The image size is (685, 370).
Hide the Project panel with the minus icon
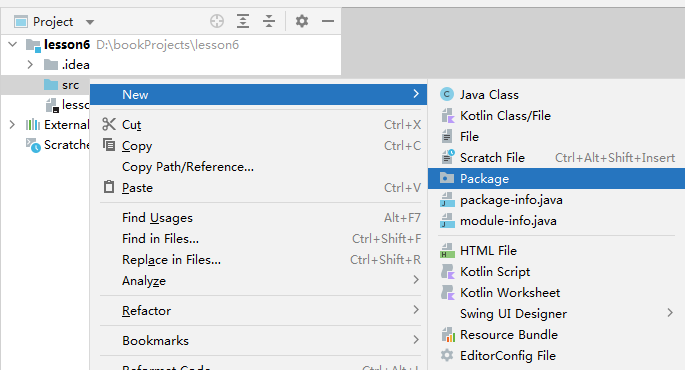click(x=328, y=21)
